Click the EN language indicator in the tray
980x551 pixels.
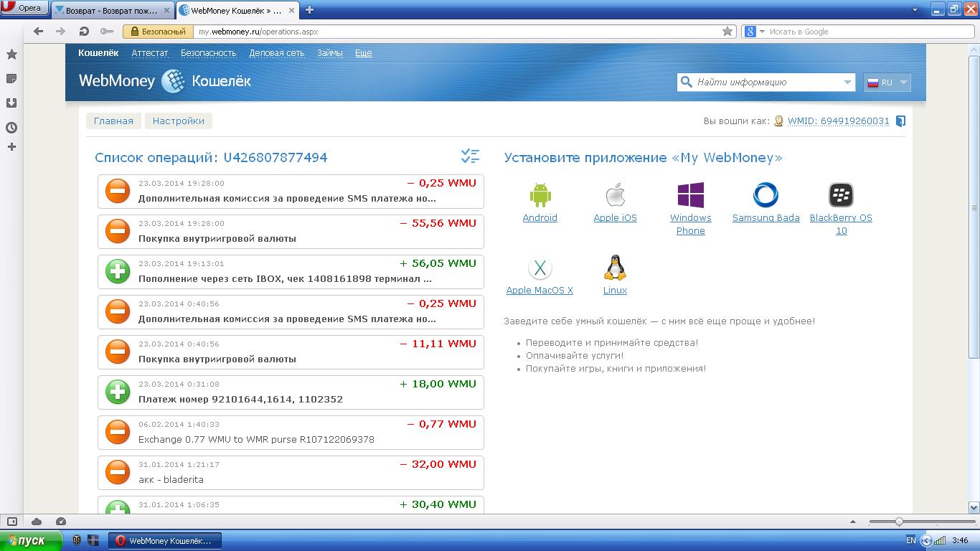coord(910,540)
